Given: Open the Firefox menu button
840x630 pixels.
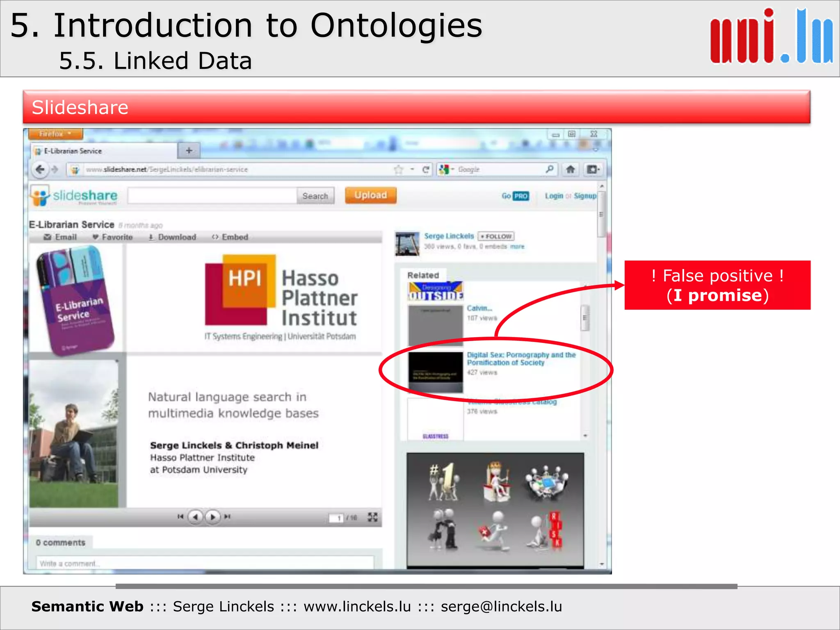Looking at the screenshot, I should (55, 134).
